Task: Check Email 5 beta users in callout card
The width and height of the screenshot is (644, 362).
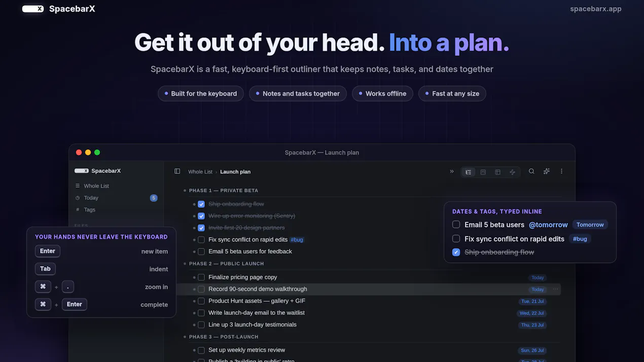Action: (x=456, y=225)
